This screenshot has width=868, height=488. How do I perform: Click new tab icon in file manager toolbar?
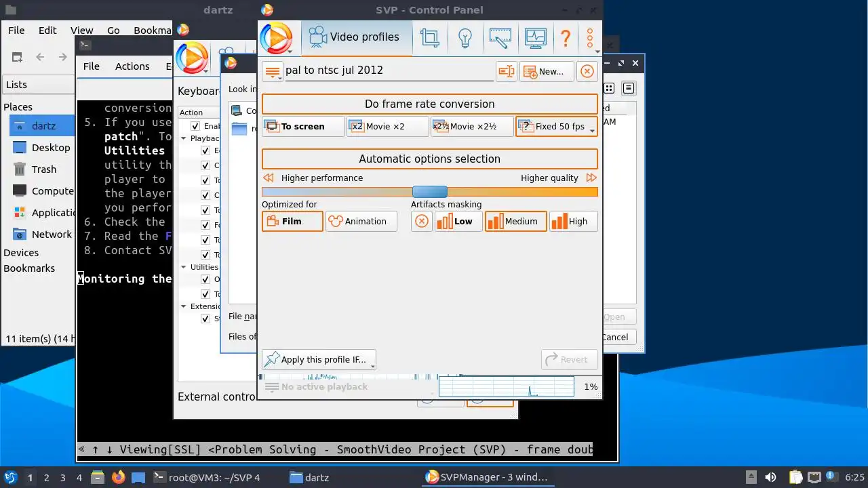(x=17, y=57)
